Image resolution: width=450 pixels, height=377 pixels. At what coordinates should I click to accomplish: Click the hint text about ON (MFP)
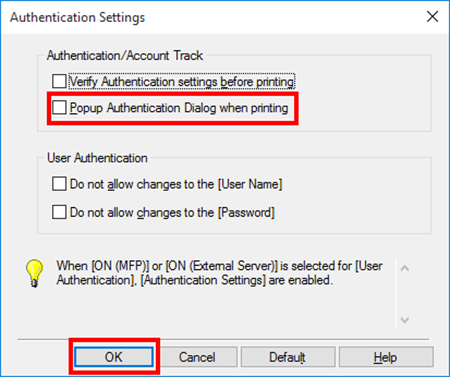point(219,273)
